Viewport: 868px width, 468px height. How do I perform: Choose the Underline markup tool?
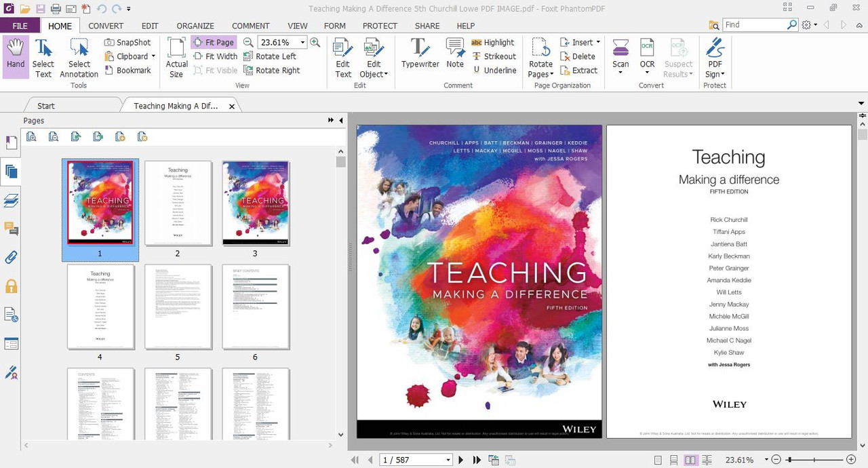[x=494, y=71]
